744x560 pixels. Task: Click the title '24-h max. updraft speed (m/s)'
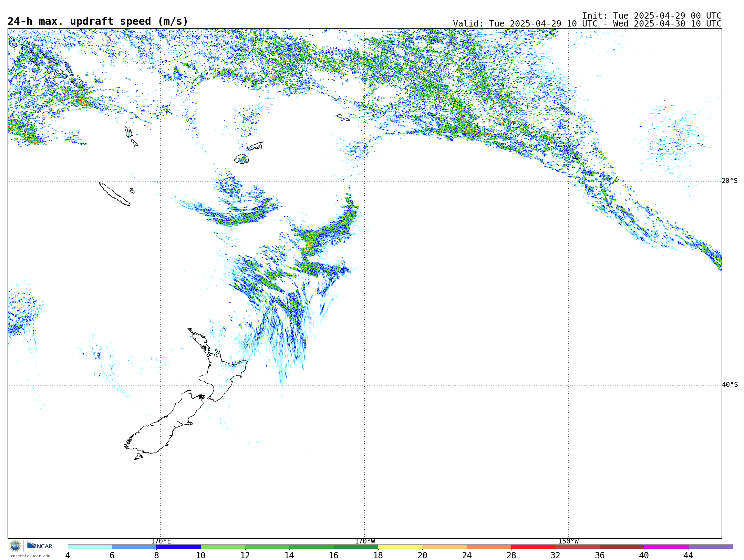pyautogui.click(x=98, y=21)
